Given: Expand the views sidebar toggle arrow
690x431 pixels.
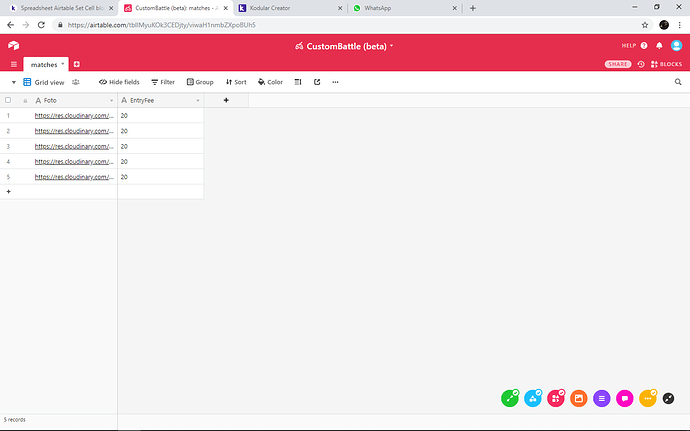Looking at the screenshot, I should pos(14,82).
